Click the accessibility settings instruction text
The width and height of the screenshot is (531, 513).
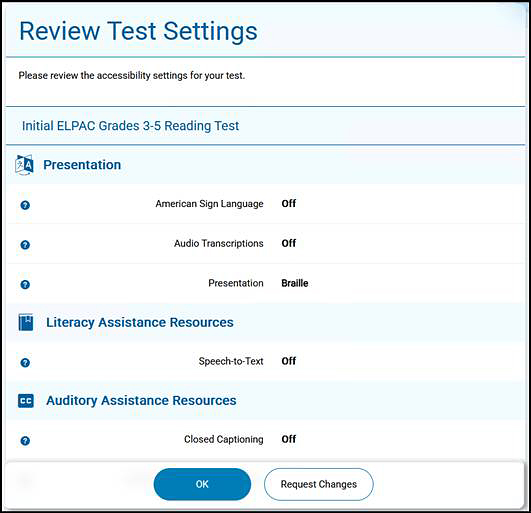click(x=131, y=76)
